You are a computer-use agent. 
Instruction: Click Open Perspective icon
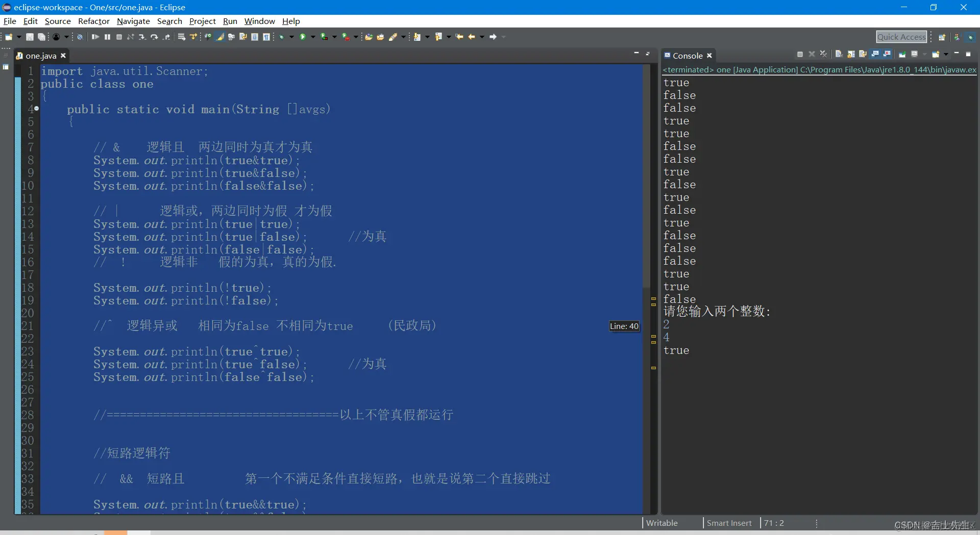[942, 37]
